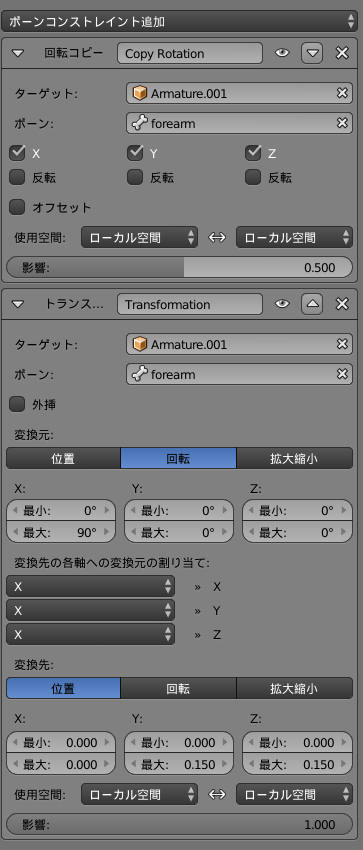Clear Armature.001 target in Copy Rotation
This screenshot has width=363, height=850.
click(342, 93)
